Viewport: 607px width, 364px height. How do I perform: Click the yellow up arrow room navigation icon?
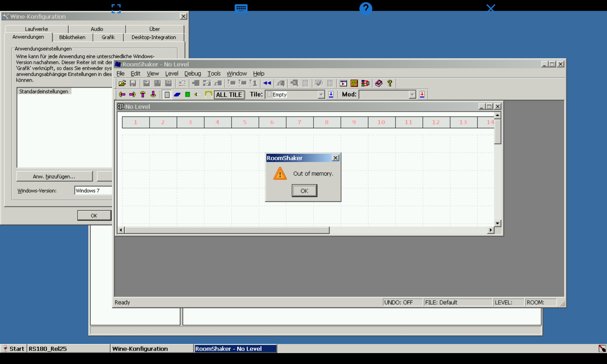pos(143,94)
